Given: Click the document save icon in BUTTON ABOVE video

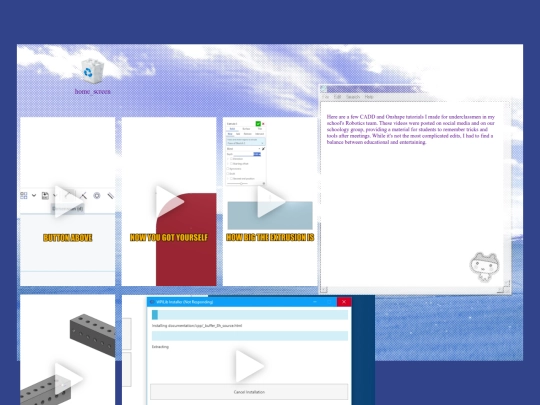Looking at the screenshot, I should (x=45, y=196).
